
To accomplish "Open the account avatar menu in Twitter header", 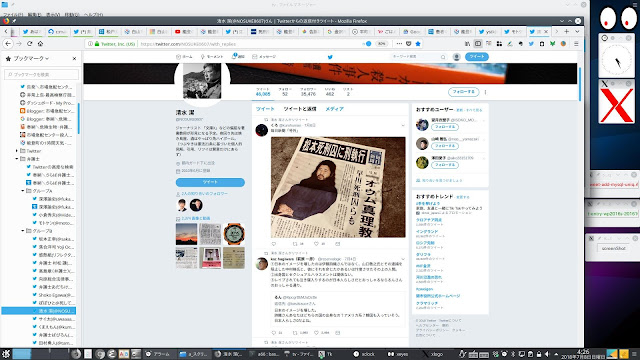I will (456, 57).
